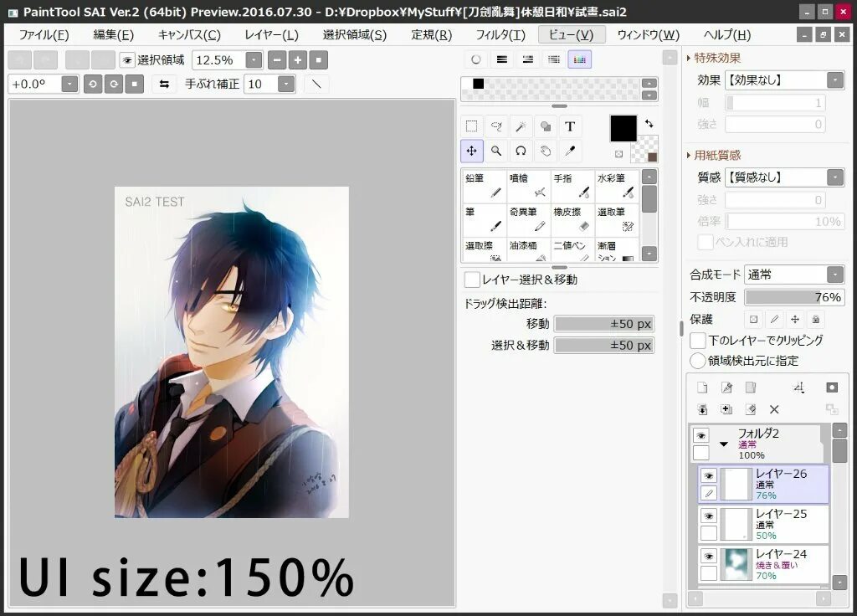The width and height of the screenshot is (857, 616).
Task: Choose the 手指 smudge tool
Action: (572, 186)
